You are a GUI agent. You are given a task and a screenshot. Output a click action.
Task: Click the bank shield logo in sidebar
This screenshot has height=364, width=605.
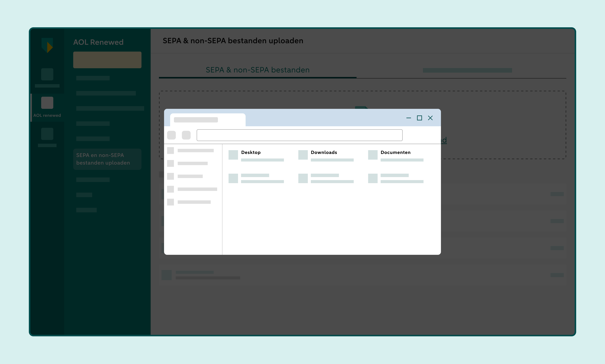pos(47,45)
